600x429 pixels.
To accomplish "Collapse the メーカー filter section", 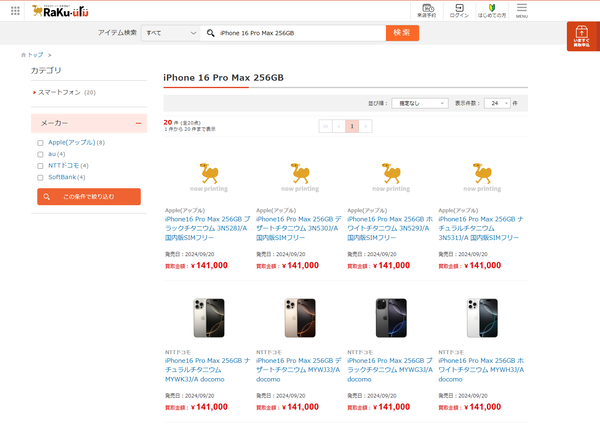I will (140, 122).
